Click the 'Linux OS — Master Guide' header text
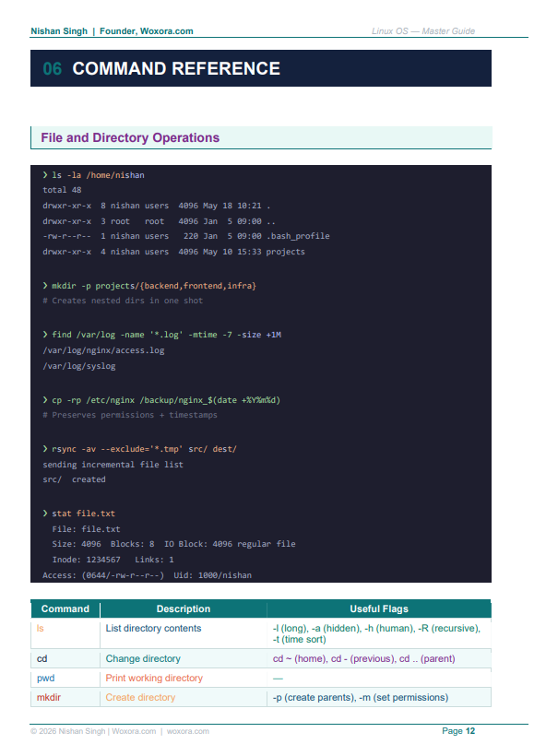Screen dimensions: 546x756 coord(423,31)
